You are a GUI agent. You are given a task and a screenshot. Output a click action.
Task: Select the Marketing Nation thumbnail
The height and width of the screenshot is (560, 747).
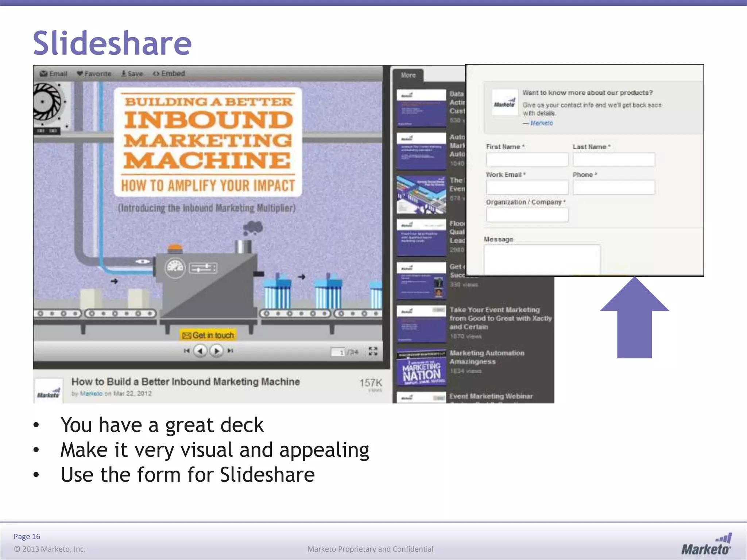click(422, 367)
